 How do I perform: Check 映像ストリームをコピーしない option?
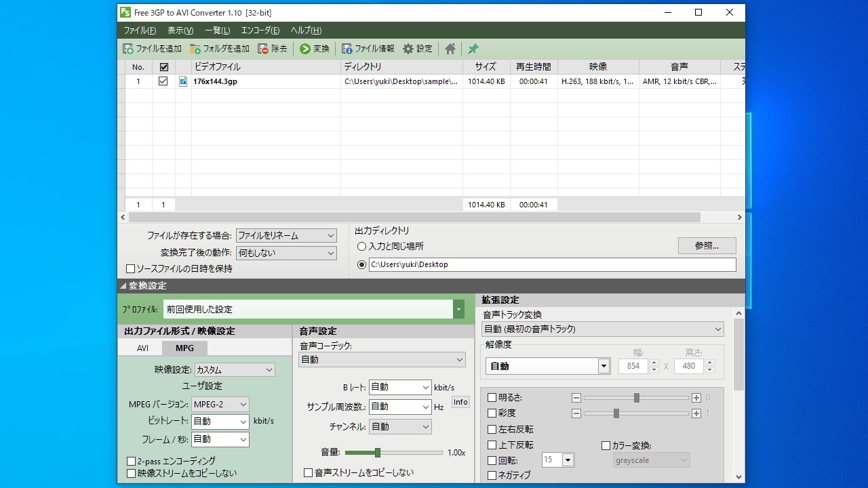pos(132,473)
